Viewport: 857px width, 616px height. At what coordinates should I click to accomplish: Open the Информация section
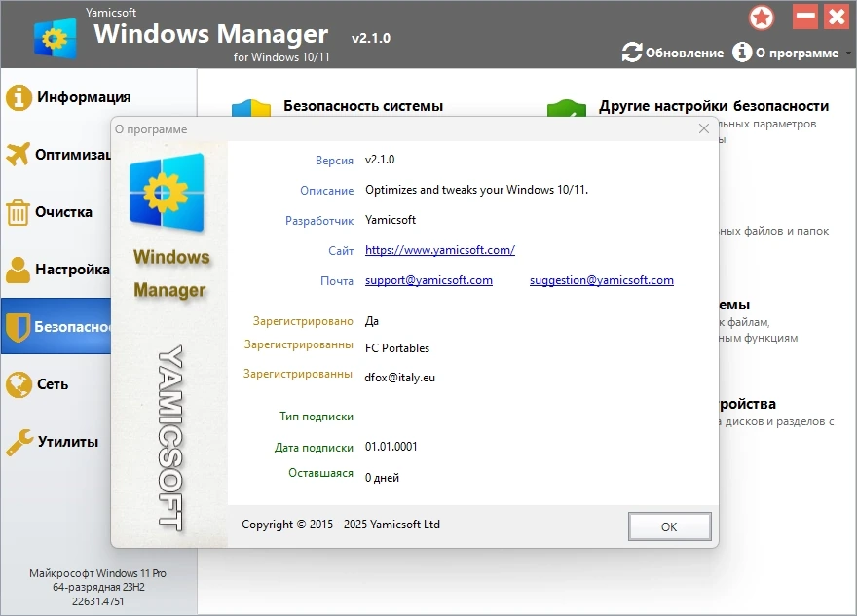click(x=99, y=97)
